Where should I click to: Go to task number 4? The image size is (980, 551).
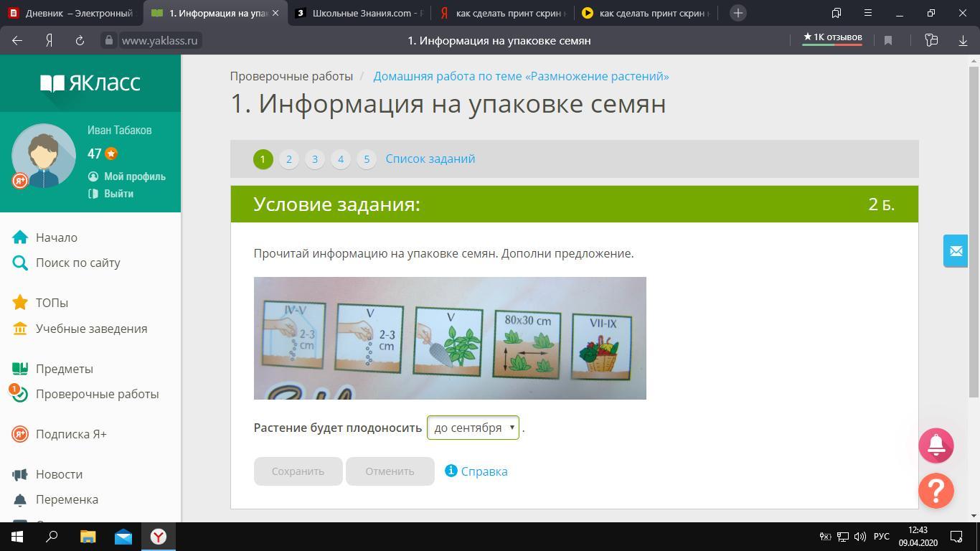[341, 159]
